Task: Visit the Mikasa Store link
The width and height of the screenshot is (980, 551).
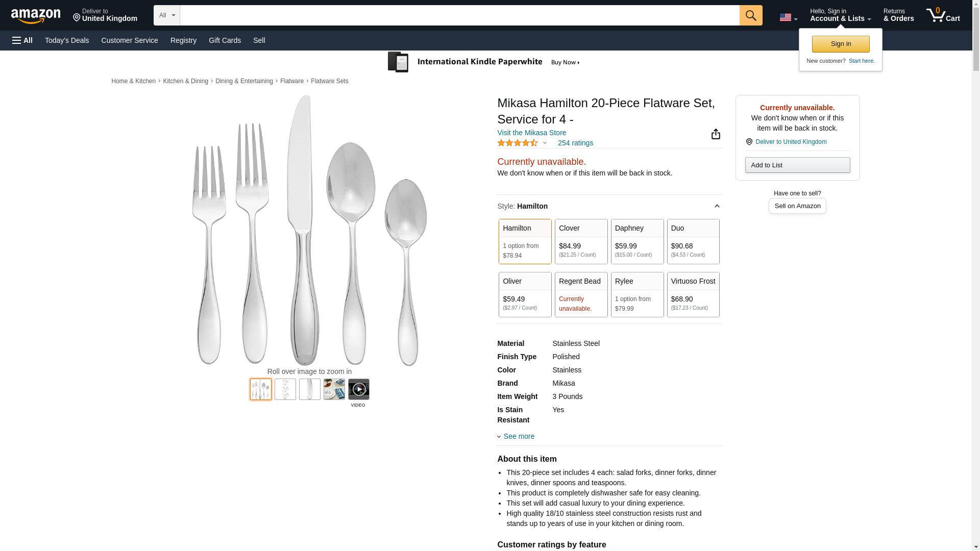Action: (531, 133)
